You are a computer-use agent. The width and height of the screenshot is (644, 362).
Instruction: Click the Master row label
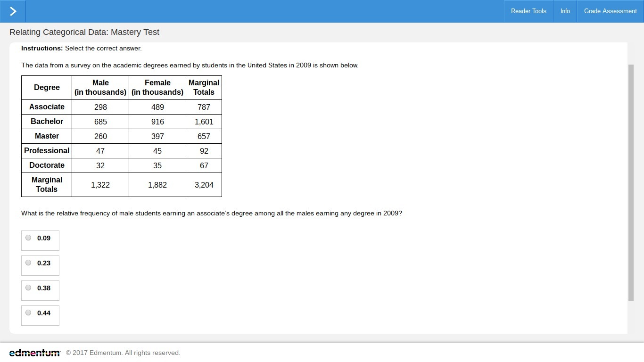coord(47,136)
